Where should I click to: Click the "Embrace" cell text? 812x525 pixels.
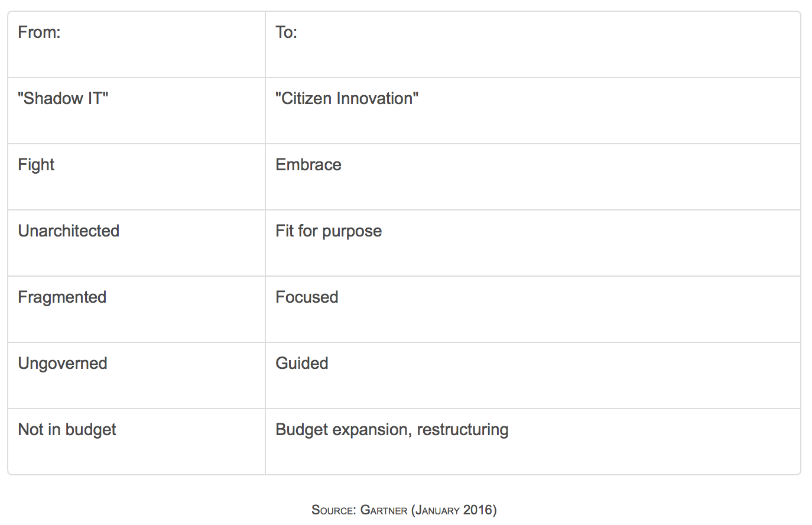308,165
